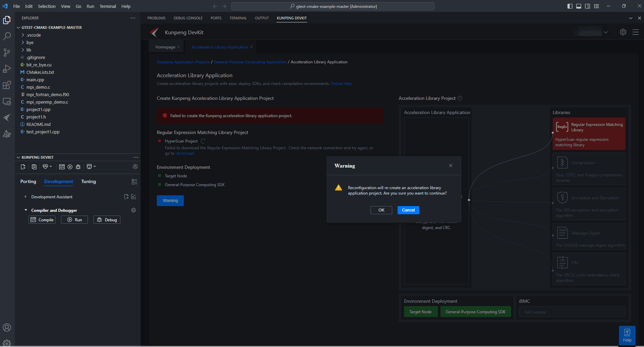
Task: Click the new-file icon in Kunpeng DevKit toolbar
Action: click(x=23, y=167)
